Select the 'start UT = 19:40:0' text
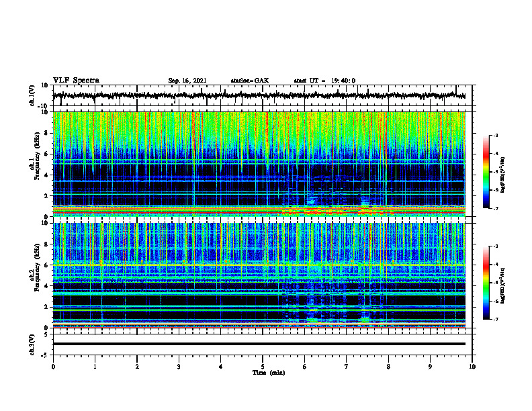 [324, 81]
